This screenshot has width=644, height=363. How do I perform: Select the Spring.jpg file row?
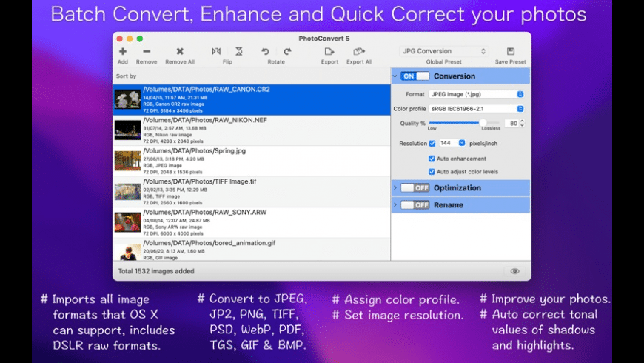[x=252, y=161]
